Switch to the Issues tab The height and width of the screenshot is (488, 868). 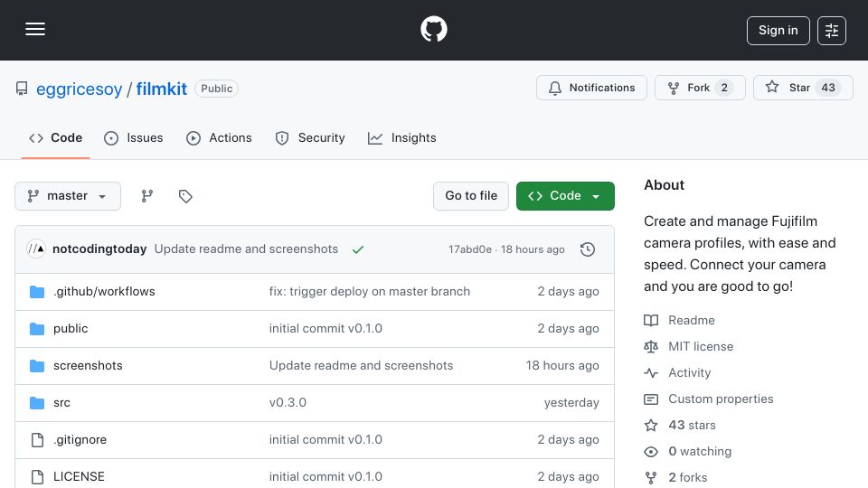134,137
